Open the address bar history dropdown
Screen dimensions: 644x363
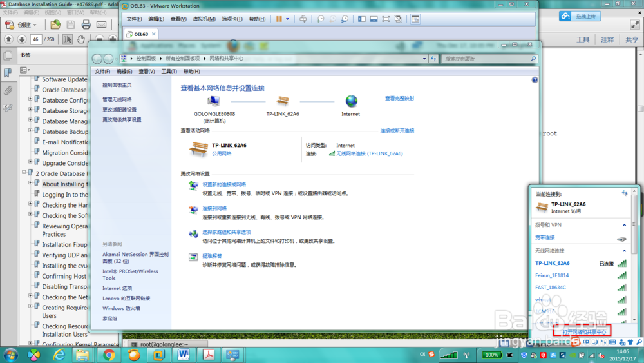click(424, 59)
